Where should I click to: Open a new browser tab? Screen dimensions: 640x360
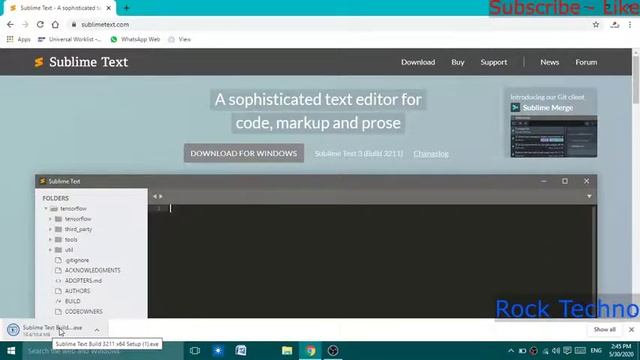[x=126, y=8]
